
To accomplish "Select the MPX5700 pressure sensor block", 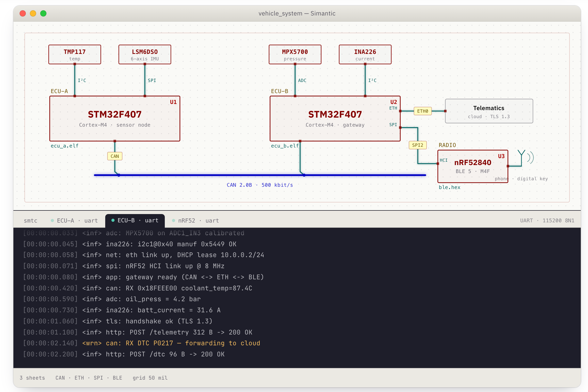I will tap(295, 54).
